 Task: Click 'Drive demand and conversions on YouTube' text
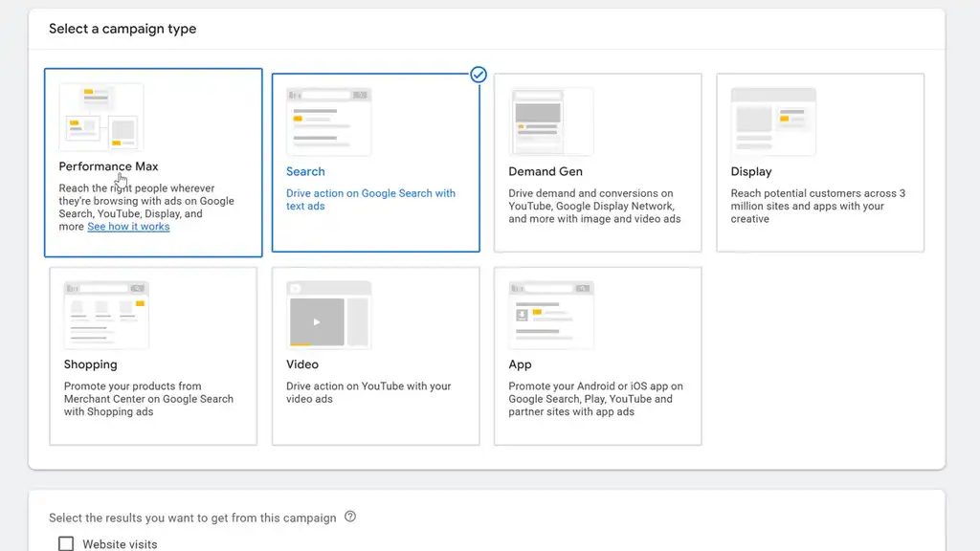pos(594,207)
